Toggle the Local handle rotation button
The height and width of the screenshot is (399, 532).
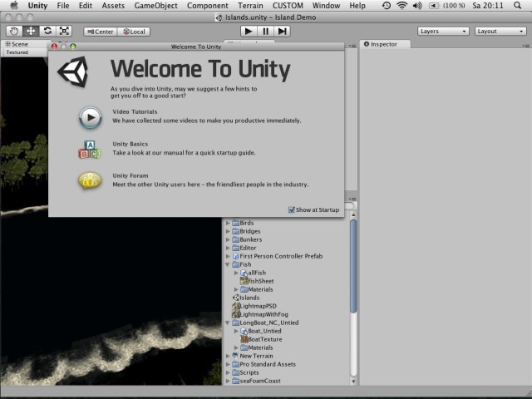134,32
